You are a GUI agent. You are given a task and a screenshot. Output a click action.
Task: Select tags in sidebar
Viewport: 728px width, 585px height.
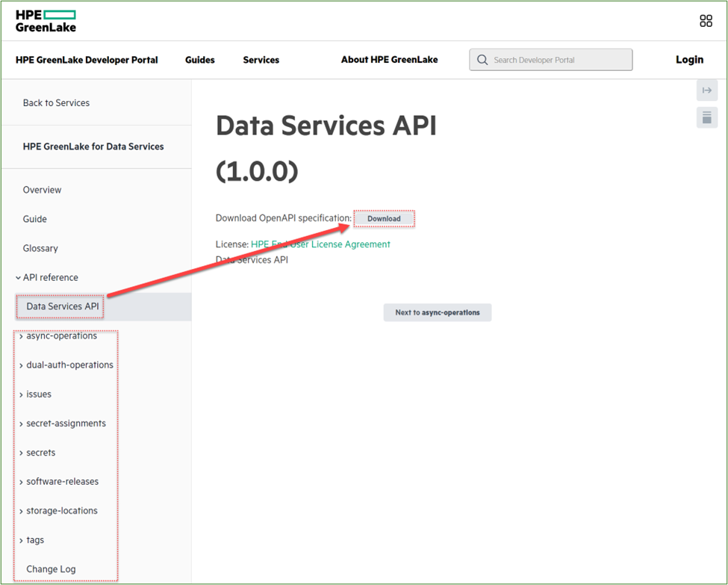point(35,540)
